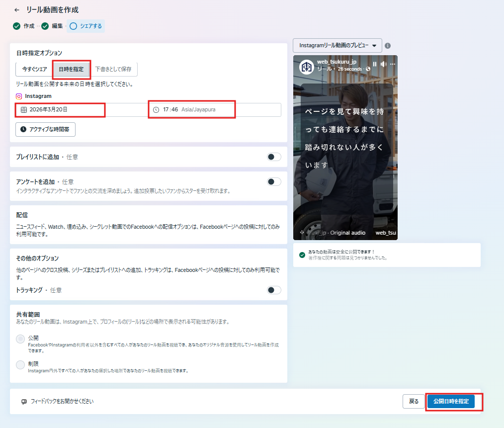Open the three-dot menu on the preview
The width and height of the screenshot is (504, 428).
[392, 65]
